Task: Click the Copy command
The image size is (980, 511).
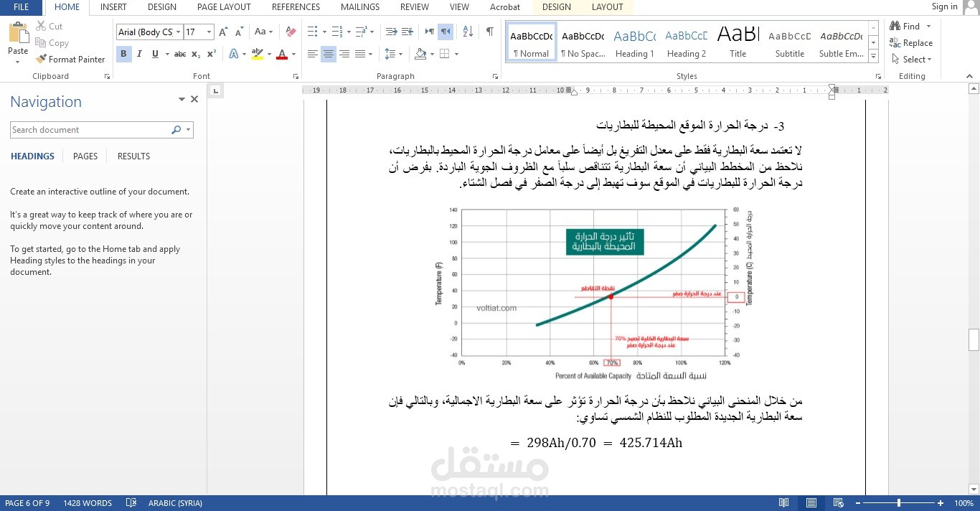Action: (x=52, y=43)
